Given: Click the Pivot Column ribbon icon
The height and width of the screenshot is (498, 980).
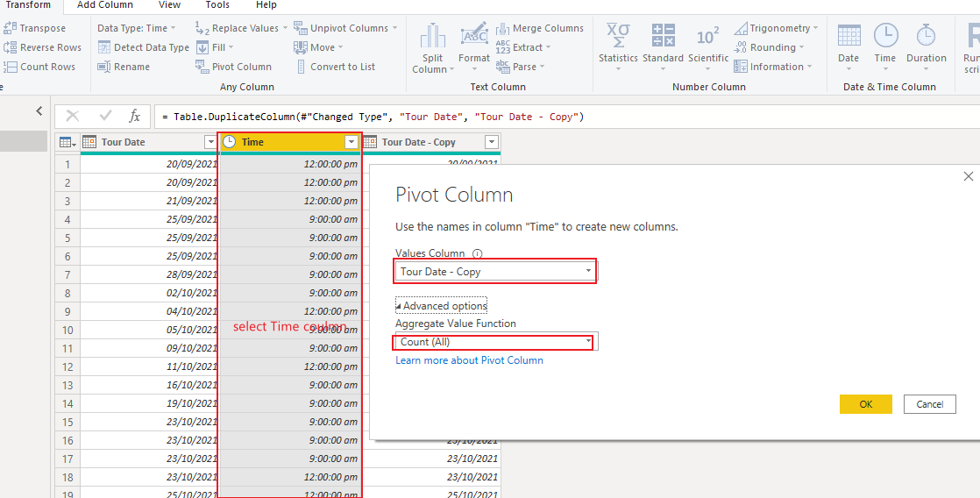Looking at the screenshot, I should [x=202, y=67].
